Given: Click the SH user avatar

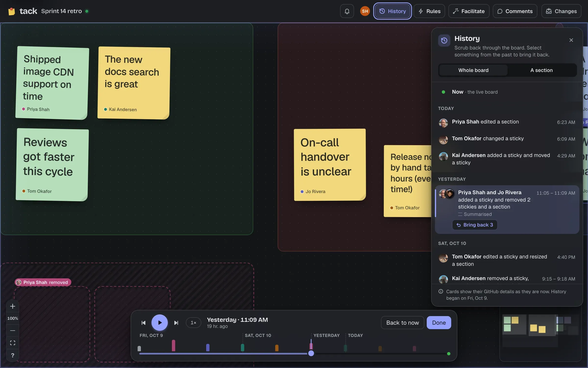Looking at the screenshot, I should [365, 11].
